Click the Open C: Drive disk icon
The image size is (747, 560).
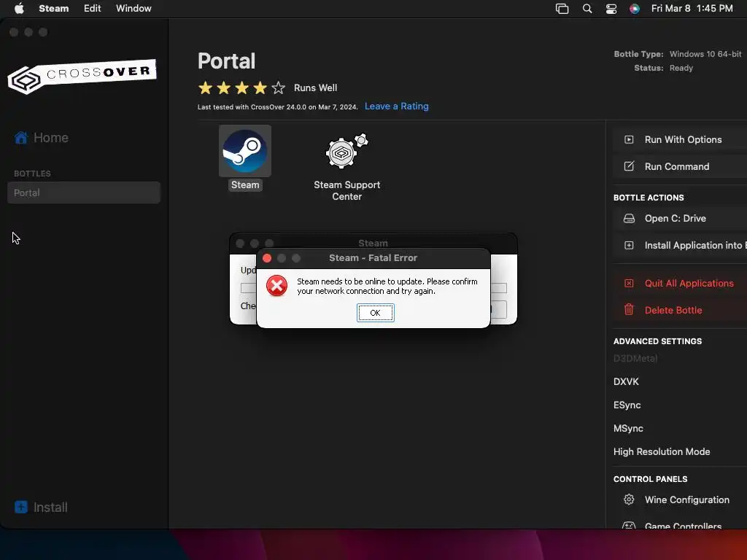[x=629, y=218]
